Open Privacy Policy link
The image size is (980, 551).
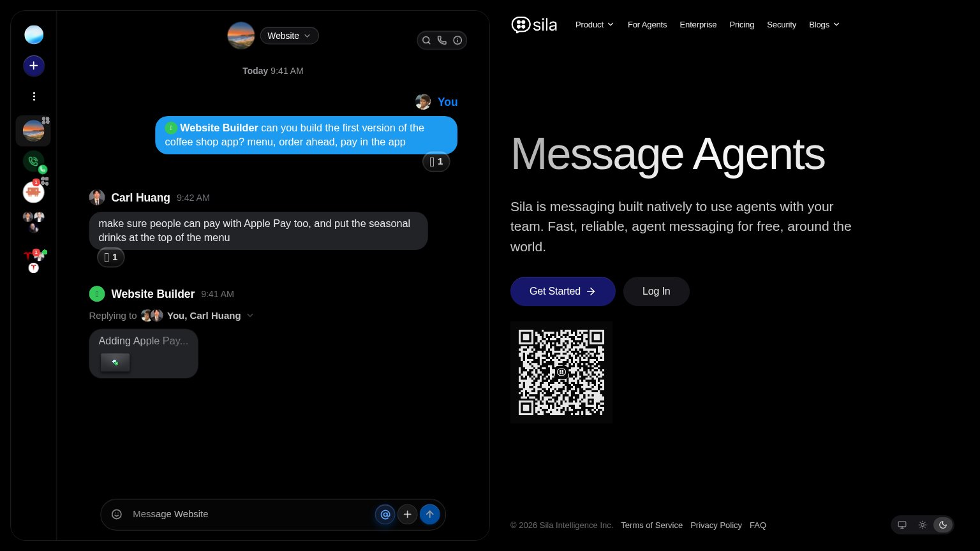[x=716, y=525]
